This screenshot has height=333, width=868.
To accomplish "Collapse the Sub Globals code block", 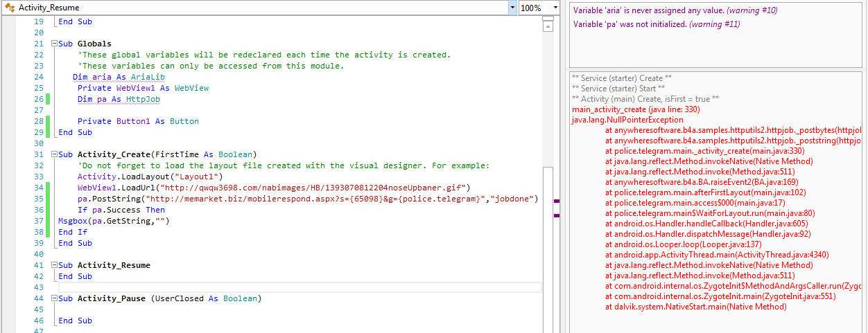I will (54, 44).
